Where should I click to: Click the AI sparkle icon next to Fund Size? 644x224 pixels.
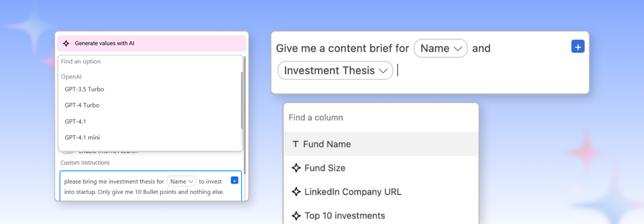tap(296, 168)
